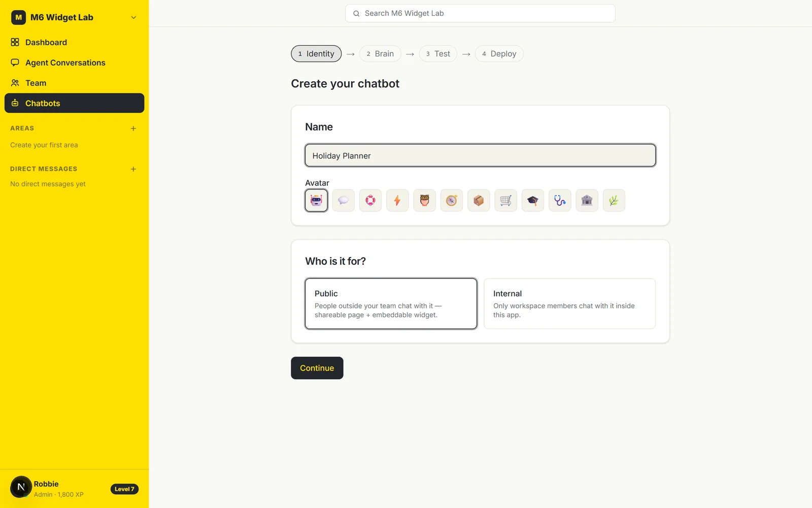Click the search magnifier icon

[356, 14]
